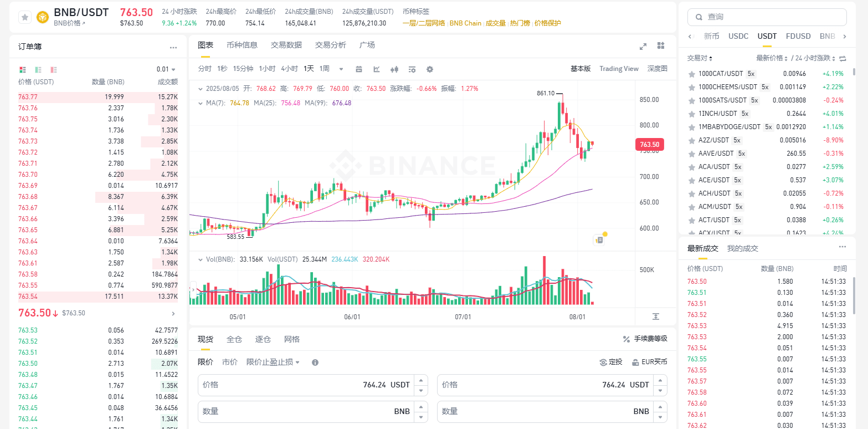Screen dimensions: 868x429
Task: Open the 币种信息 tab
Action: [x=242, y=45]
